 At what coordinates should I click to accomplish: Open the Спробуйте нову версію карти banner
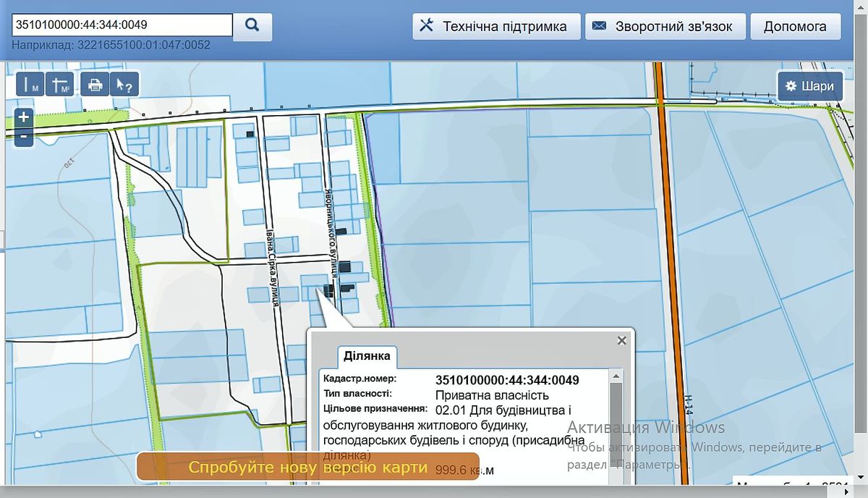pos(308,467)
